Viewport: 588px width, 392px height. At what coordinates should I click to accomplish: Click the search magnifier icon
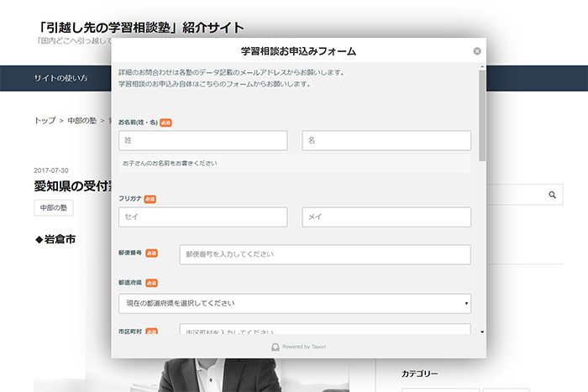[552, 195]
